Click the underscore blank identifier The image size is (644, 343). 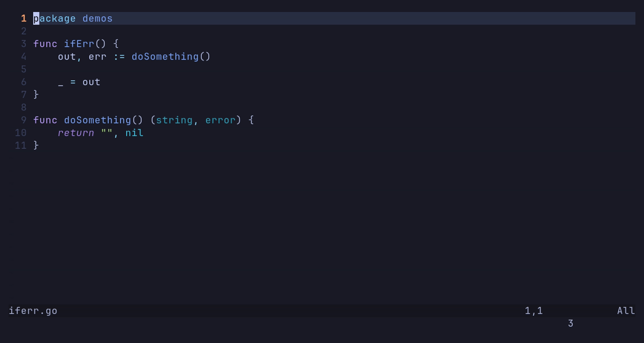61,82
